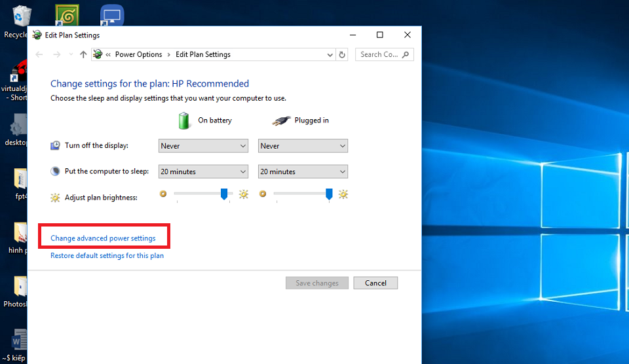The height and width of the screenshot is (364, 629).
Task: Click the Cancel button
Action: [x=375, y=283]
